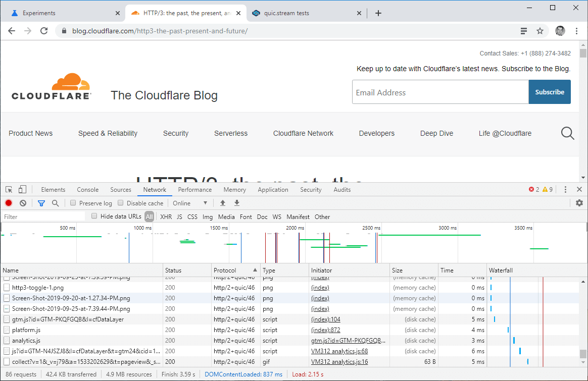588x381 pixels.
Task: Toggle the network filter funnel icon
Action: pyautogui.click(x=41, y=203)
